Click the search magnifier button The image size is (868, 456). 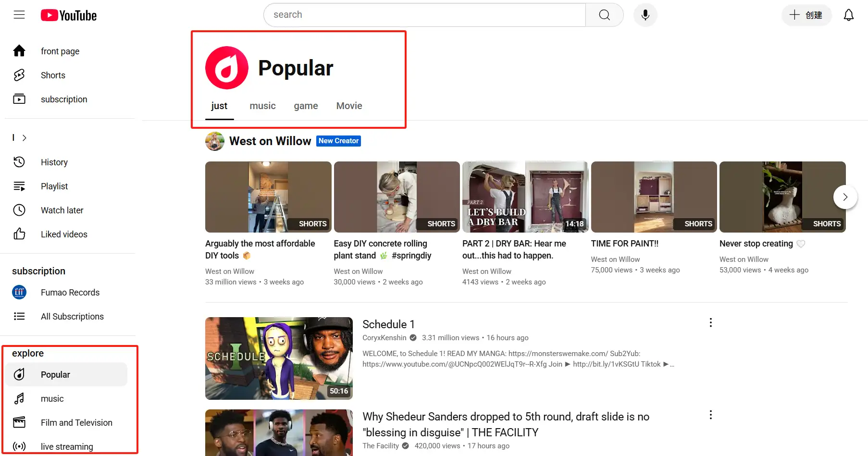(605, 15)
